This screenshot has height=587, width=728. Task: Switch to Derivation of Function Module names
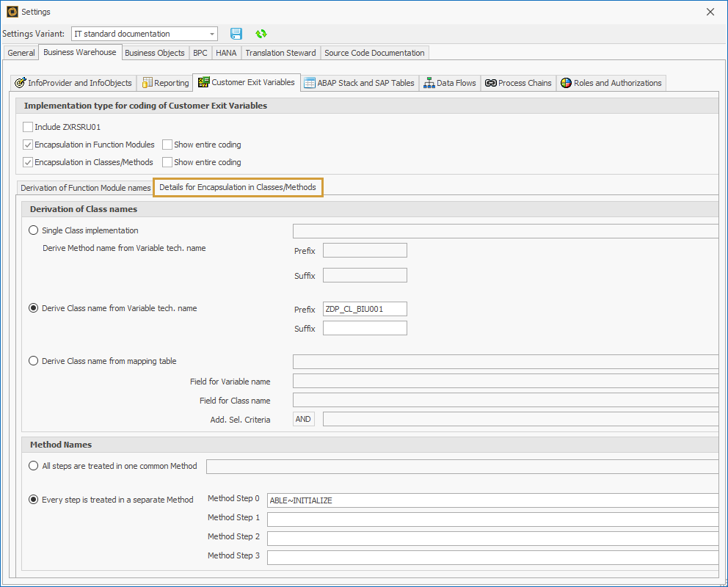coord(84,187)
